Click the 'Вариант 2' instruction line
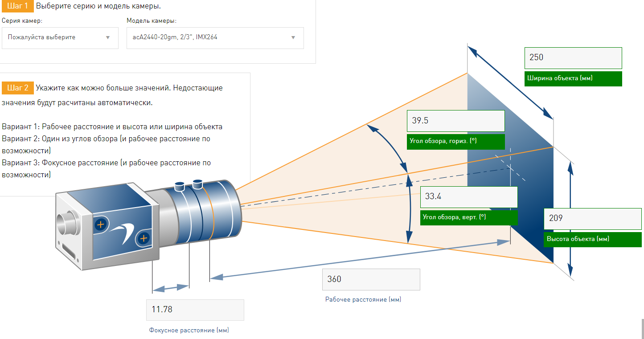This screenshot has height=339, width=644. pyautogui.click(x=106, y=144)
